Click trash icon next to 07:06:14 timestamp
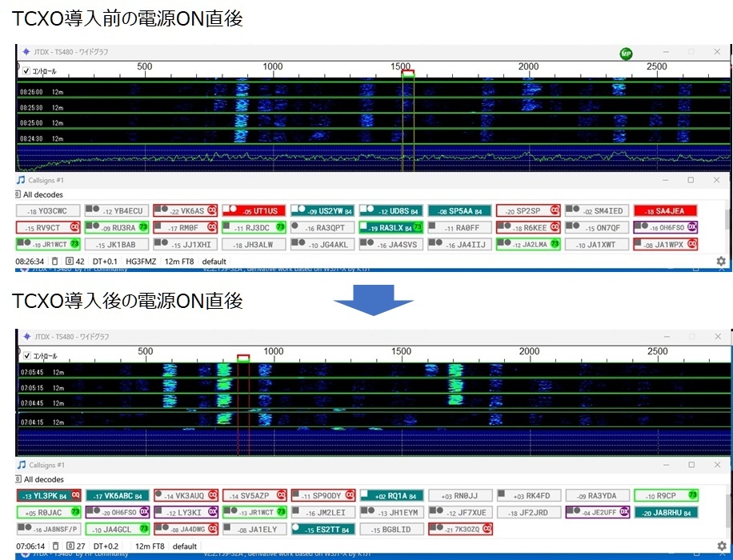This screenshot has height=560, width=733. (x=54, y=546)
